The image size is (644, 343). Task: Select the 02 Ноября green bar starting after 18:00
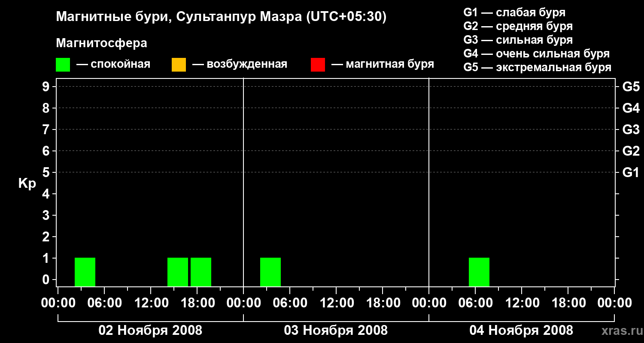click(x=201, y=272)
